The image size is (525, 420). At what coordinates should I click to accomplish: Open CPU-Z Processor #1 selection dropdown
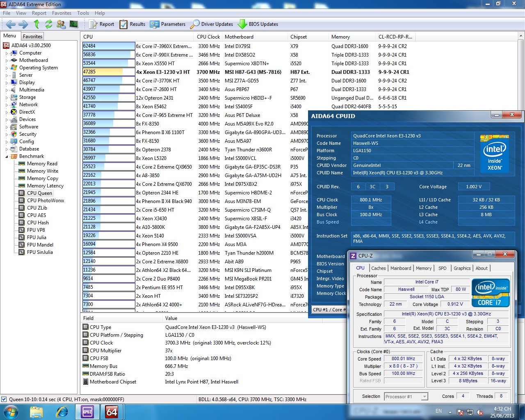tap(406, 397)
